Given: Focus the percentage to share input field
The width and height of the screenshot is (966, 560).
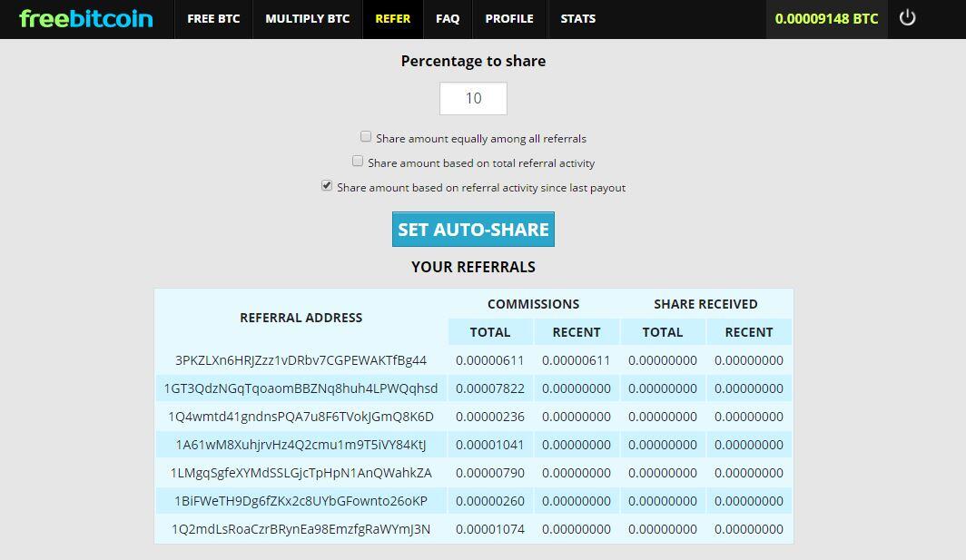Looking at the screenshot, I should [x=473, y=99].
